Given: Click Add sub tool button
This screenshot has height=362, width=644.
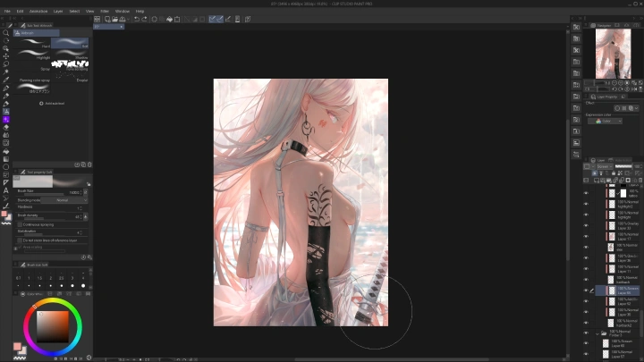Looking at the screenshot, I should 52,104.
